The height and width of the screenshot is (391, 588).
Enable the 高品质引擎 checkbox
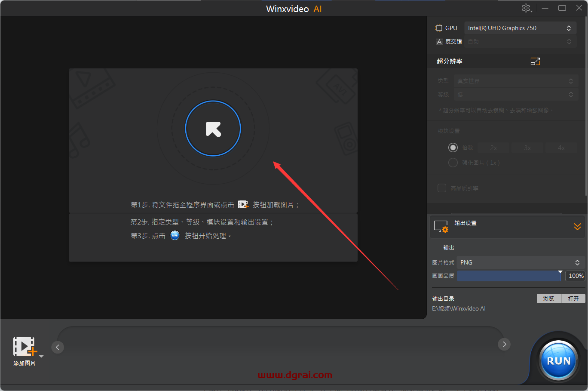(442, 188)
